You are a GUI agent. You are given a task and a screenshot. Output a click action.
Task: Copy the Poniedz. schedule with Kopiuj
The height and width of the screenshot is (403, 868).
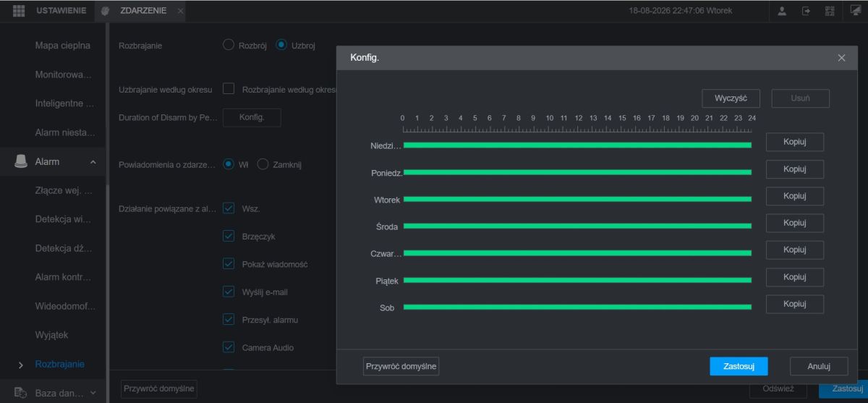coord(794,169)
